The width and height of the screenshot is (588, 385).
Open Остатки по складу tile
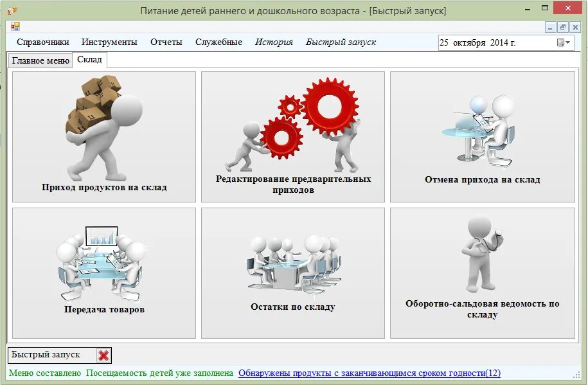pyautogui.click(x=293, y=273)
